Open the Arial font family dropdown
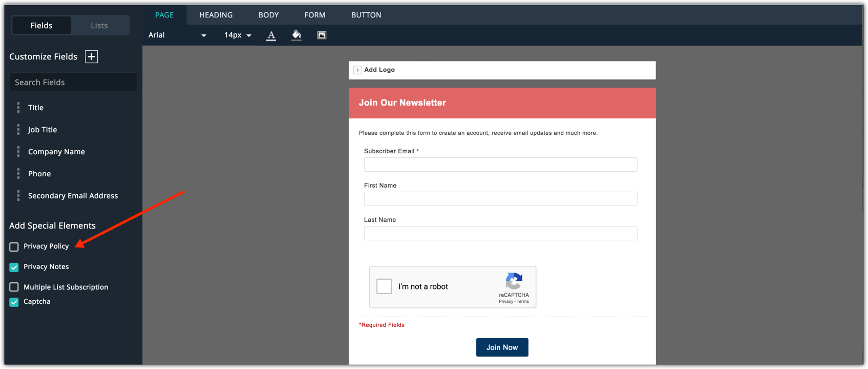The height and width of the screenshot is (369, 868). pos(177,35)
